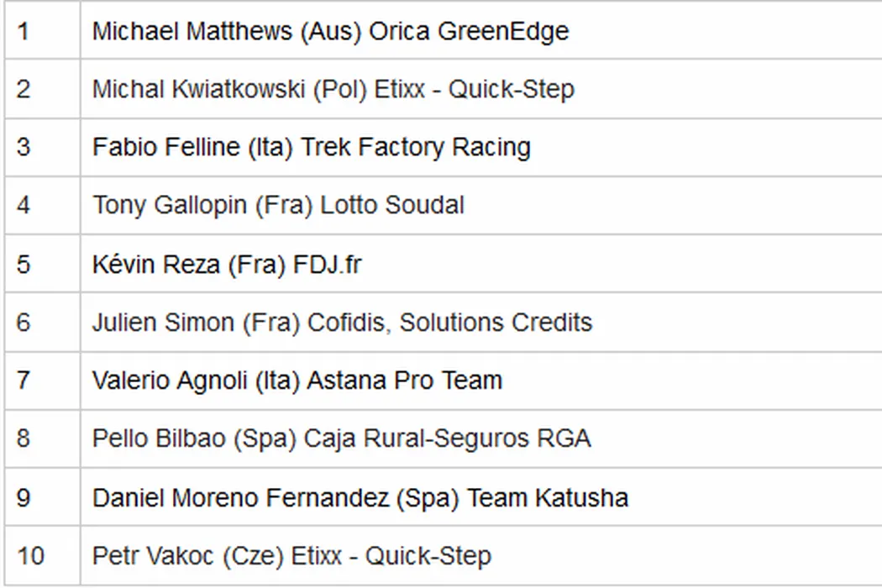Screen dimensions: 882x588
Task: Click the rank 6 position cell
Action: coord(24,323)
